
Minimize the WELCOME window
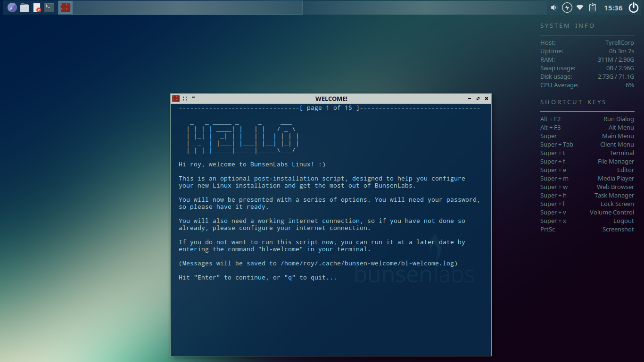(x=470, y=99)
